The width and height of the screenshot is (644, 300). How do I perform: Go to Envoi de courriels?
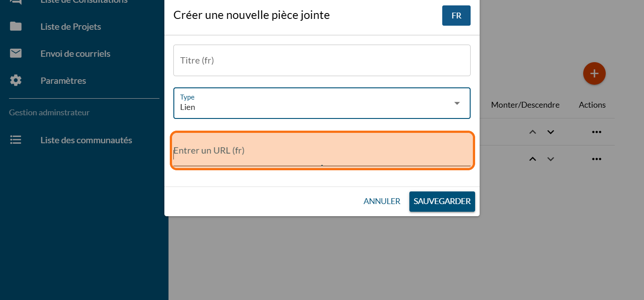click(x=75, y=54)
